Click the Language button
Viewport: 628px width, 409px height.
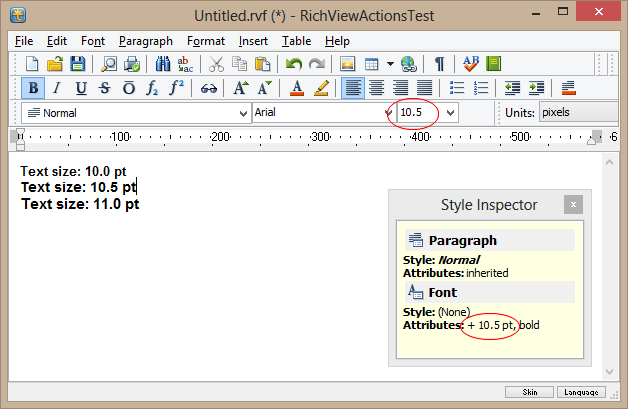pyautogui.click(x=581, y=393)
